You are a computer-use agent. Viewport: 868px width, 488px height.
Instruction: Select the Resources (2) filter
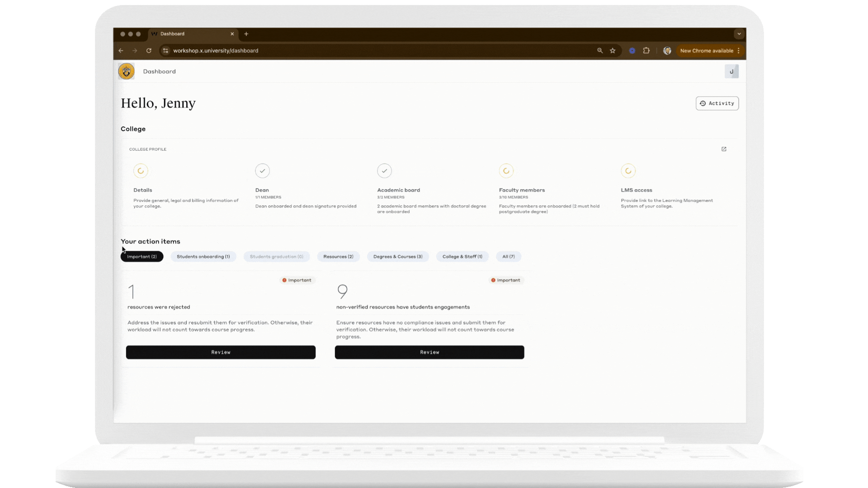pyautogui.click(x=338, y=257)
